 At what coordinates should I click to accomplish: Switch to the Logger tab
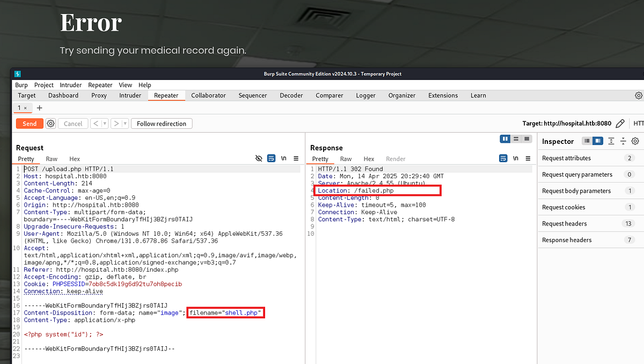coord(366,96)
